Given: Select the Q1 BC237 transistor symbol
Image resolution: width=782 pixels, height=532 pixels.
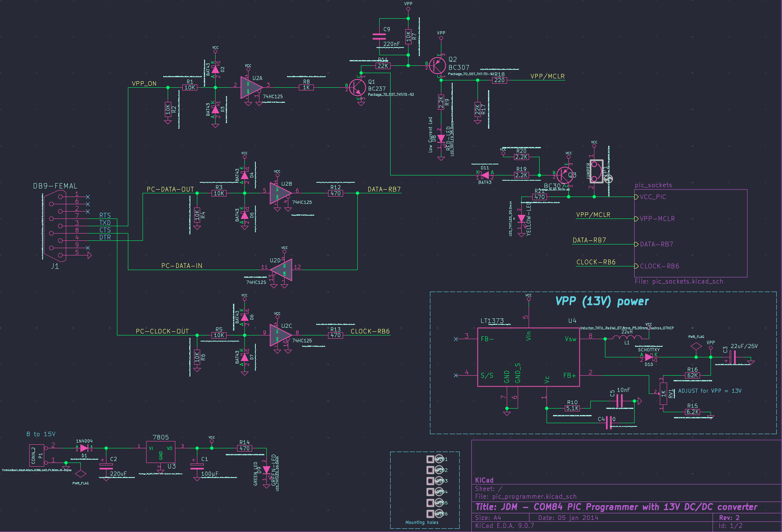Looking at the screenshot, I should click(x=357, y=87).
